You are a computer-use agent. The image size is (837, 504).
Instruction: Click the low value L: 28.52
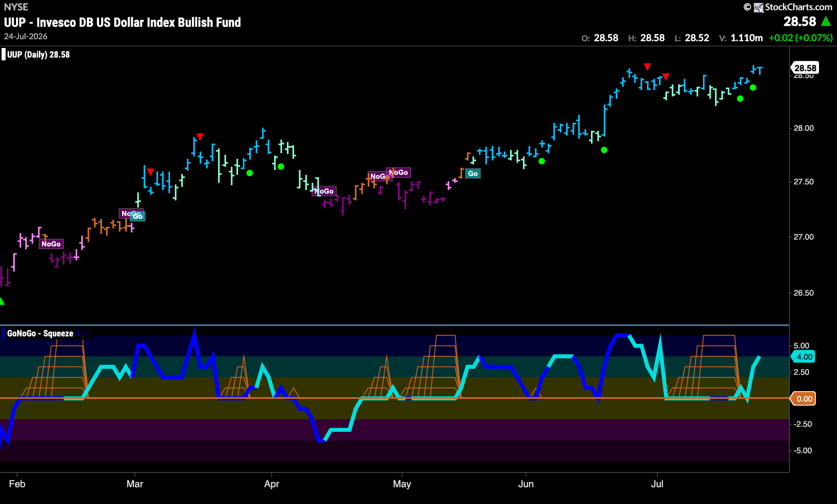pos(692,38)
